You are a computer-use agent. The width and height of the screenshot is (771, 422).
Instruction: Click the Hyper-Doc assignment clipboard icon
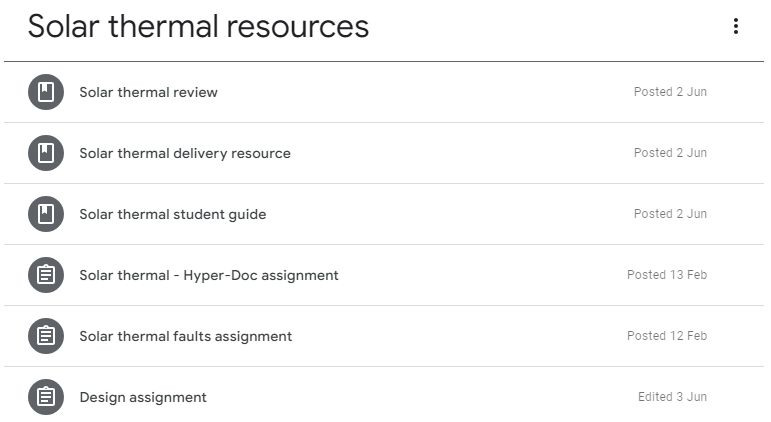45,275
